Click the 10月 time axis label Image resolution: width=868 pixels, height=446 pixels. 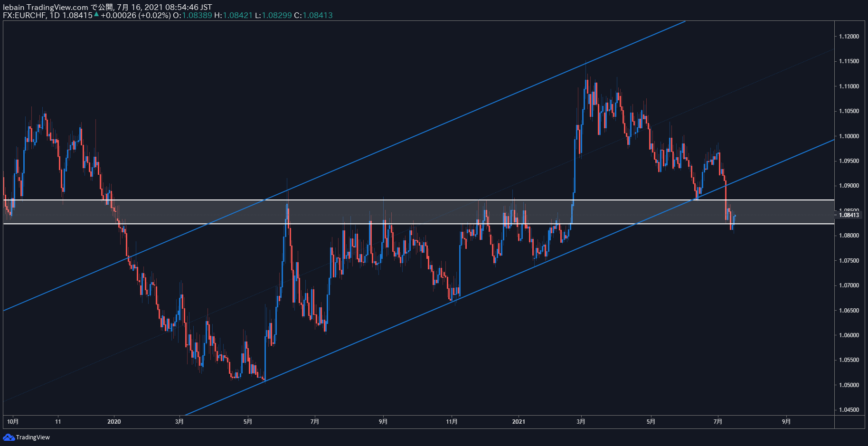coord(13,421)
